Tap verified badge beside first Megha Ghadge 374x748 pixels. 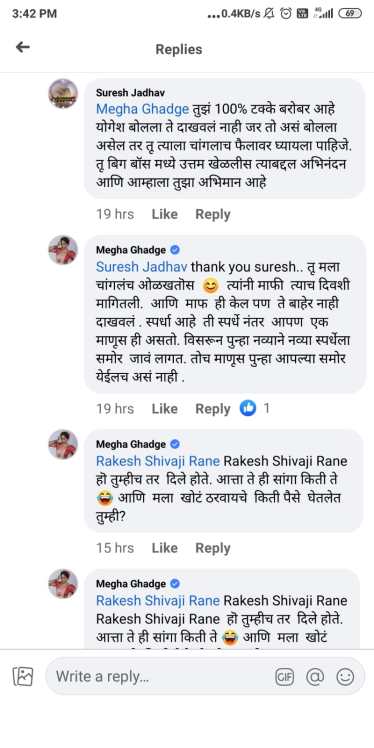175,250
